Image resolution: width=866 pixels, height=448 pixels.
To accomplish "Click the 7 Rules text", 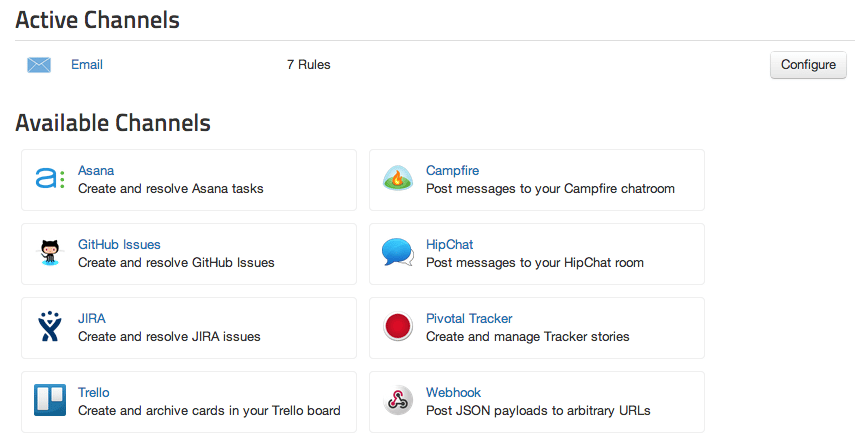I will pos(309,65).
